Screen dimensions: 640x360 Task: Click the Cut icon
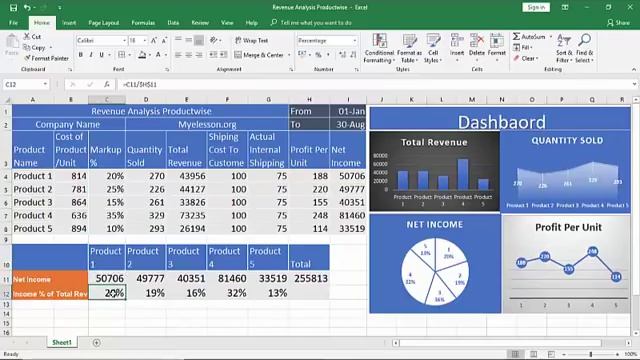27,37
